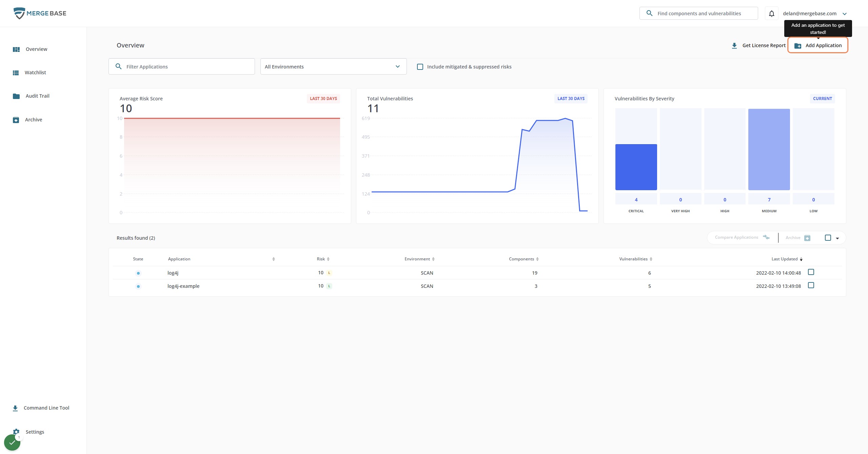Tick the checkbox for log4j-example row
868x454 pixels.
(x=811, y=285)
